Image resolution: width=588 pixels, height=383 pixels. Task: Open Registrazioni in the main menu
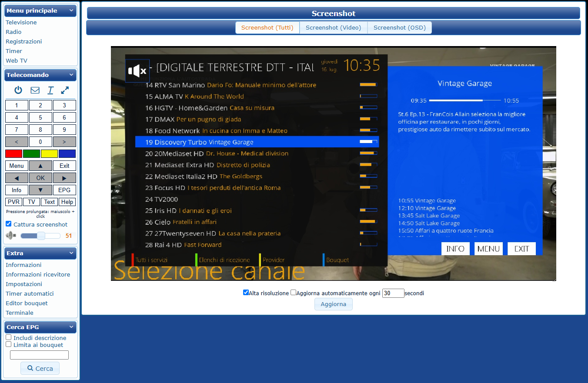point(24,41)
